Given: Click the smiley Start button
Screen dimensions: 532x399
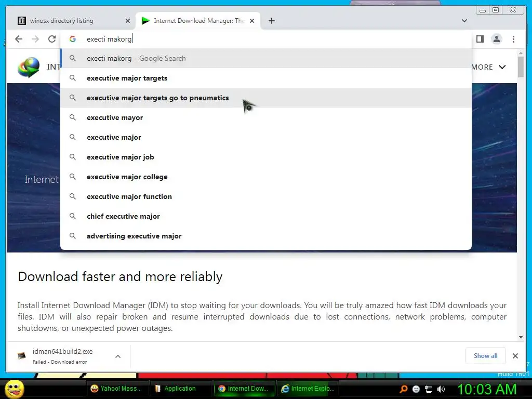Looking at the screenshot, I should click(x=14, y=389).
